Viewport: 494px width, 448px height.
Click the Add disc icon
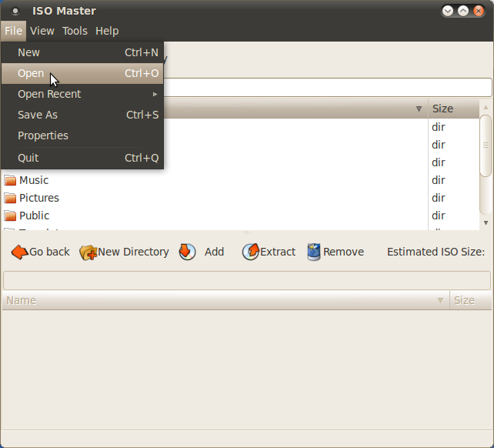(x=187, y=252)
